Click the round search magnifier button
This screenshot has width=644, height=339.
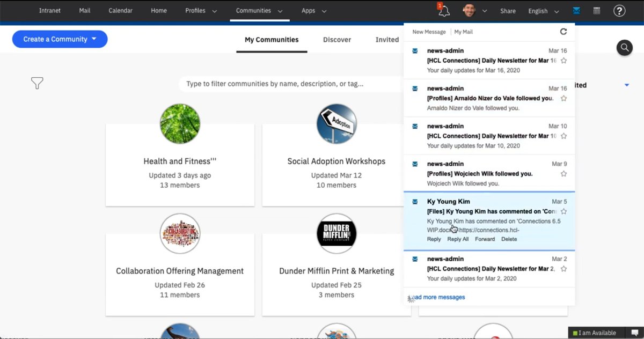[x=625, y=47]
